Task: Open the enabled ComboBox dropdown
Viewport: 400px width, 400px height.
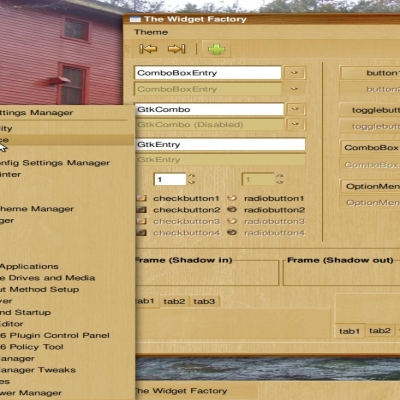Action: pos(370,148)
